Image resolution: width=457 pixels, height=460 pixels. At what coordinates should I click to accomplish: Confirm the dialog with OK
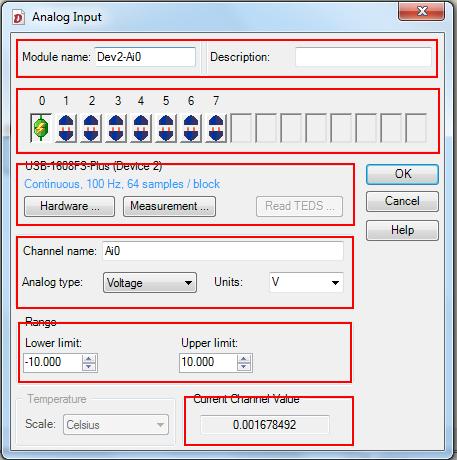402,174
